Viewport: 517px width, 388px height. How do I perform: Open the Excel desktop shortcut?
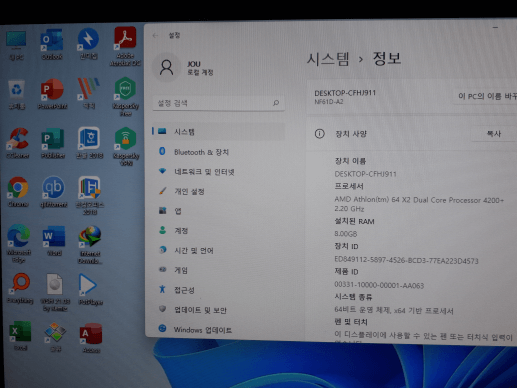(21, 336)
